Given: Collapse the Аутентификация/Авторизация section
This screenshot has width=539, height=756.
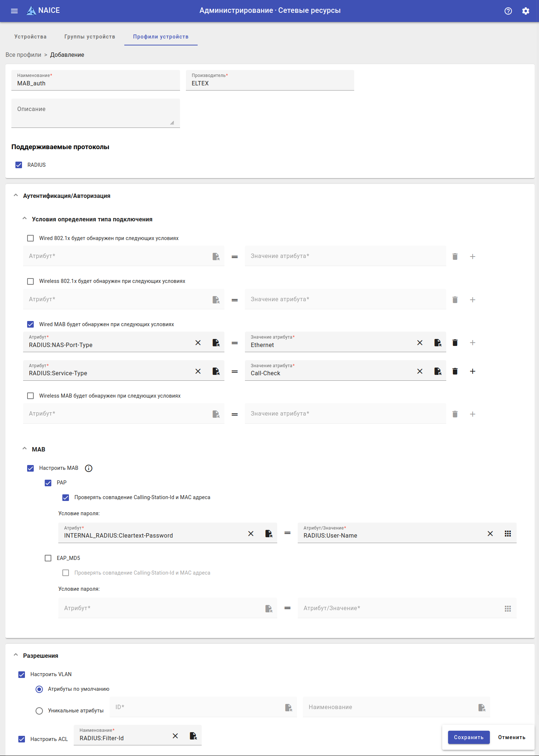Looking at the screenshot, I should pyautogui.click(x=16, y=196).
